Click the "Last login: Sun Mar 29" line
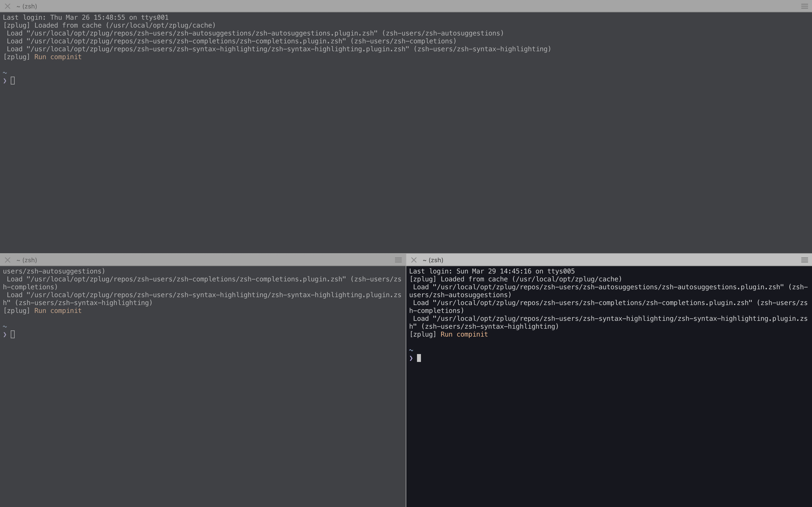812x507 pixels. pos(491,271)
